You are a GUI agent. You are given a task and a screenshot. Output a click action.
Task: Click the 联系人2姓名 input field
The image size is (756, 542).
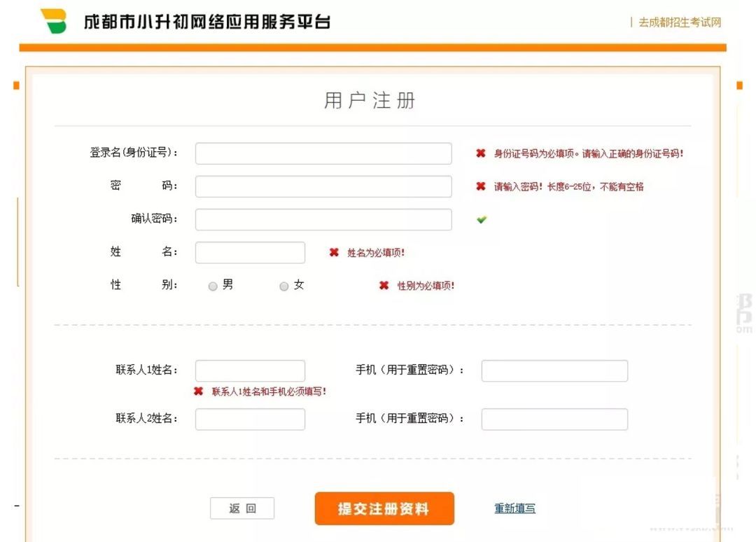(250, 419)
